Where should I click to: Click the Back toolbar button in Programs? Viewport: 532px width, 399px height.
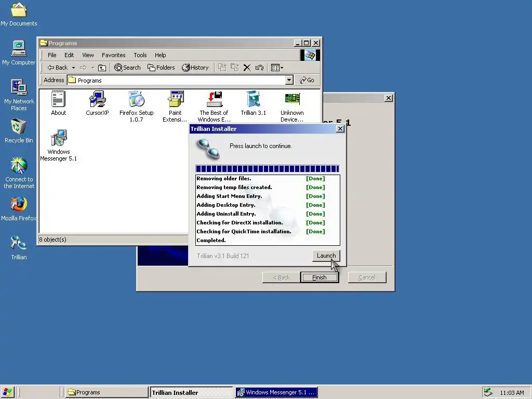click(x=58, y=68)
